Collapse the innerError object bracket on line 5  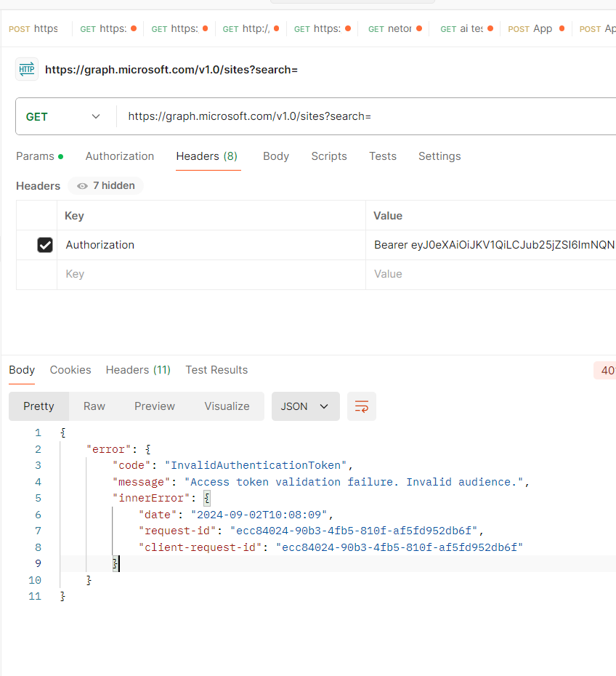coord(207,499)
